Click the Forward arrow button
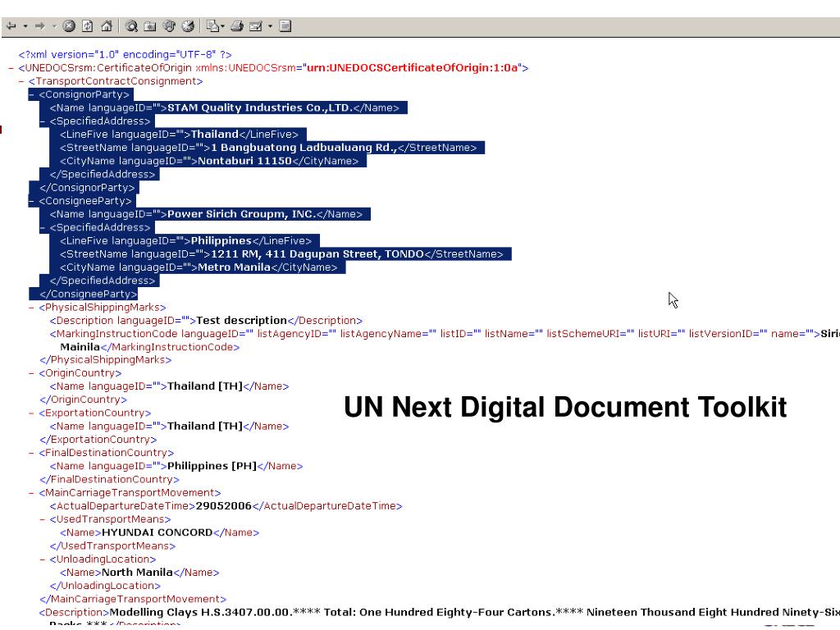 (39, 25)
